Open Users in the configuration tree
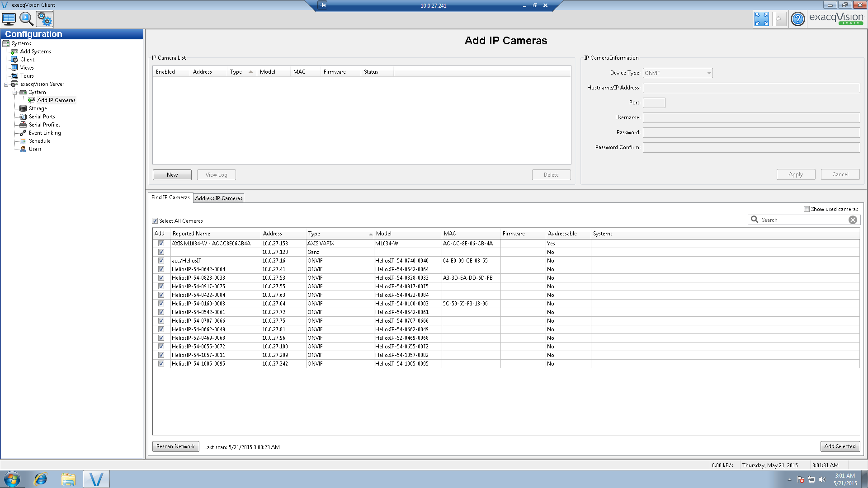Image resolution: width=868 pixels, height=488 pixels. pos(35,149)
